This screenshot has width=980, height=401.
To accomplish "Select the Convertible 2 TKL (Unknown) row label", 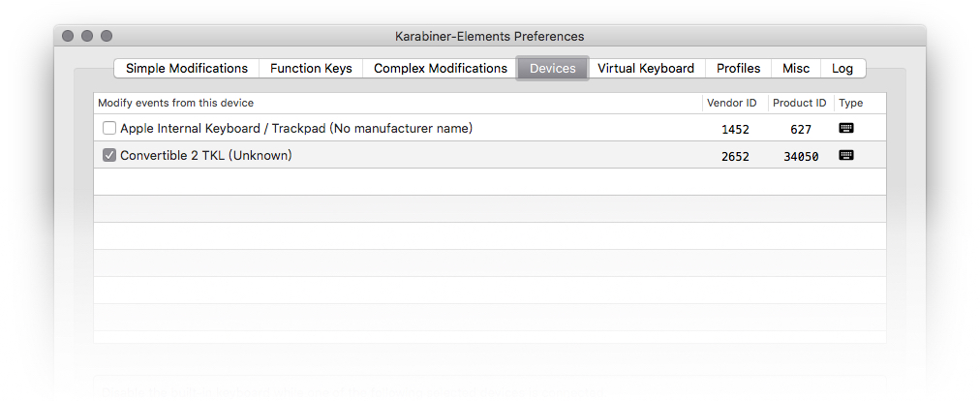I will coord(205,155).
